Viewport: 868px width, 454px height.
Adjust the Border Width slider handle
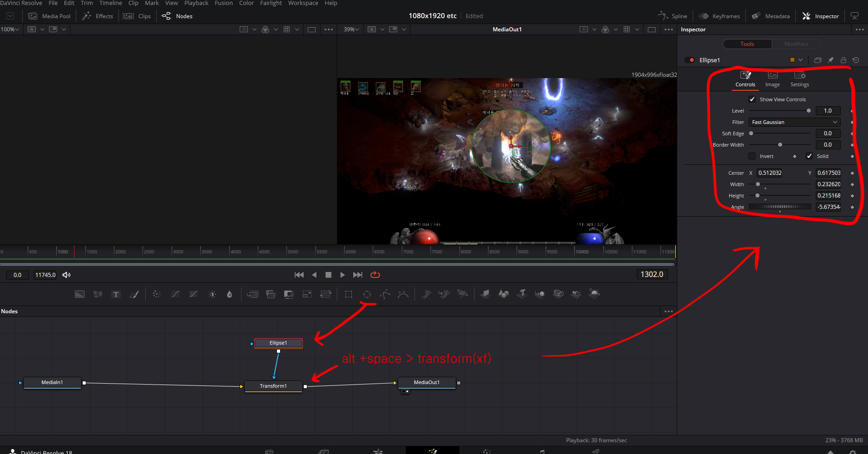click(x=780, y=145)
